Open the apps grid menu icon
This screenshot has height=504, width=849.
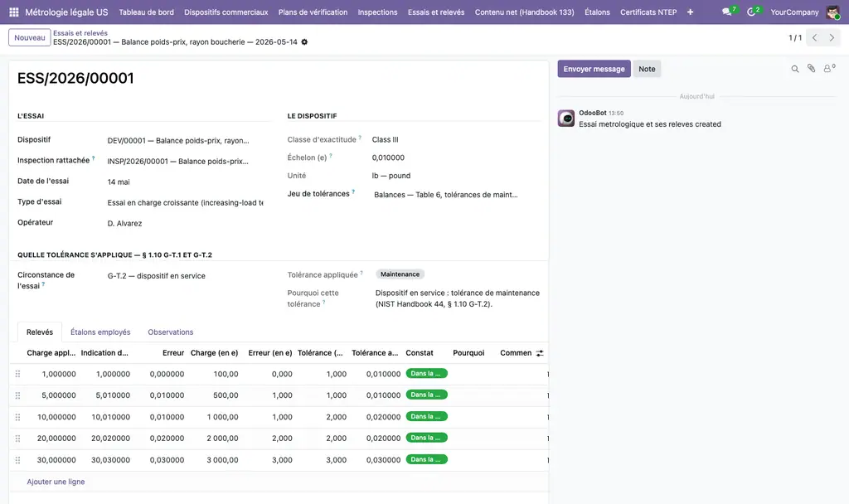point(14,12)
